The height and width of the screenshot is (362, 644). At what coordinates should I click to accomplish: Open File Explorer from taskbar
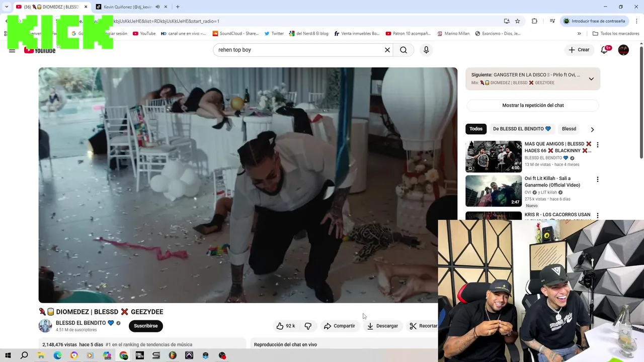click(41, 355)
